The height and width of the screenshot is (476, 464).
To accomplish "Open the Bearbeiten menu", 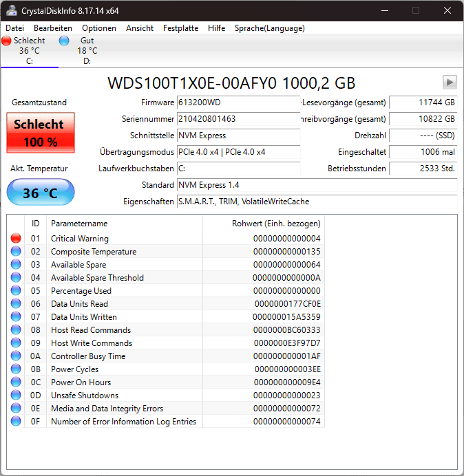I will [53, 28].
